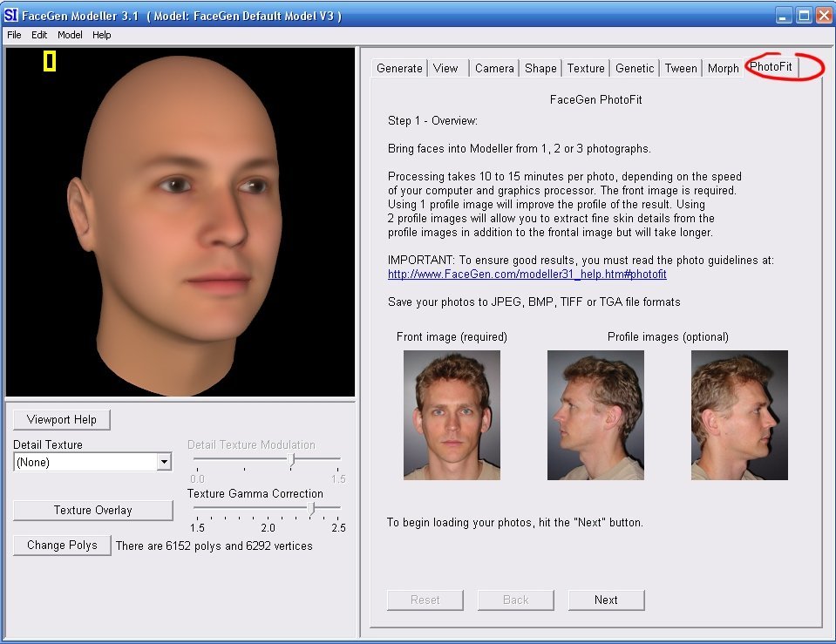Image resolution: width=836 pixels, height=644 pixels.
Task: Open the File menu
Action: click(14, 35)
